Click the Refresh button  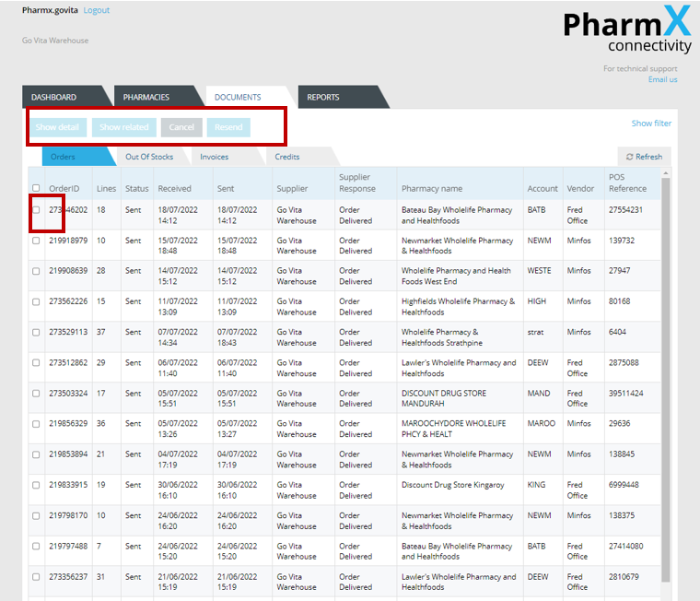click(644, 157)
